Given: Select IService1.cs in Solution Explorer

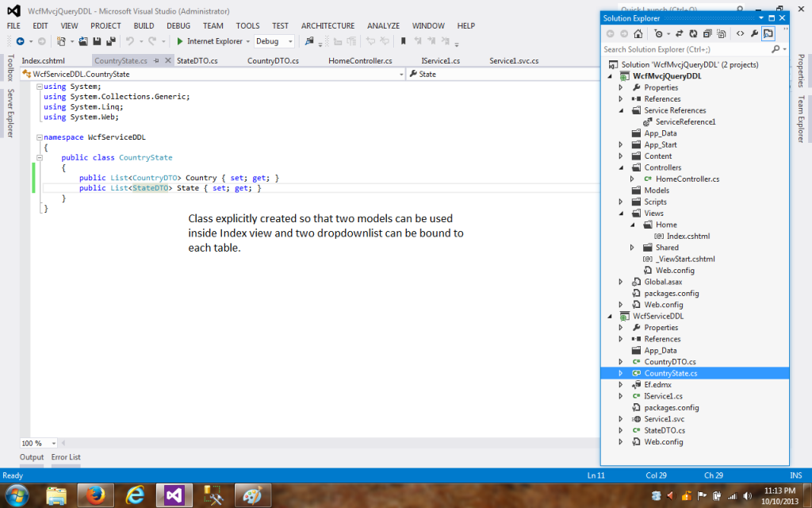Looking at the screenshot, I should coord(664,396).
